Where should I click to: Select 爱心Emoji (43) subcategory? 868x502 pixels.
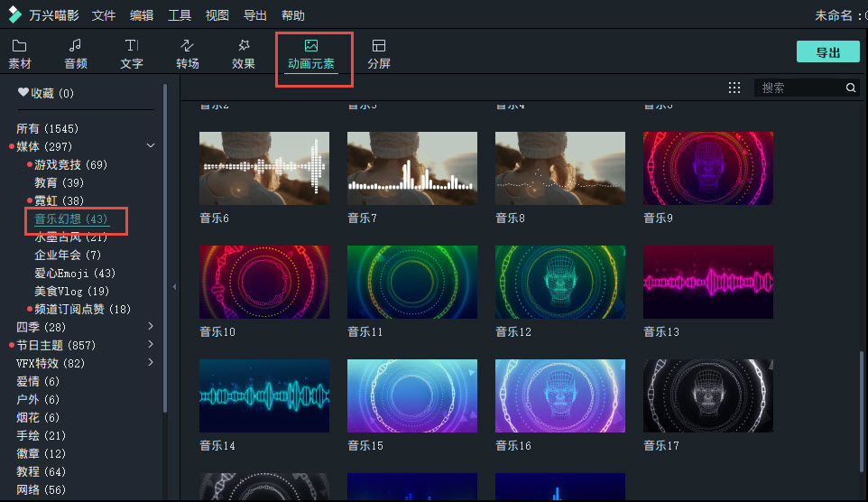pos(75,274)
